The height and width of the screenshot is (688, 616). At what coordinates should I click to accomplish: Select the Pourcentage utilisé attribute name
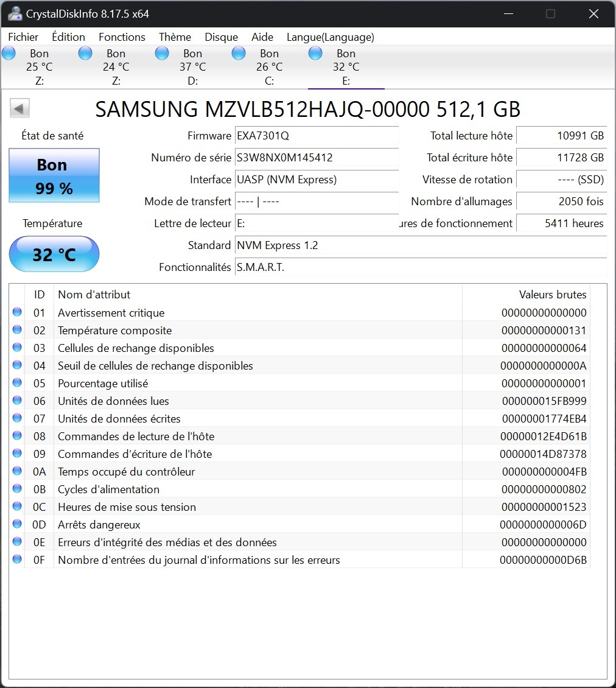(x=103, y=384)
